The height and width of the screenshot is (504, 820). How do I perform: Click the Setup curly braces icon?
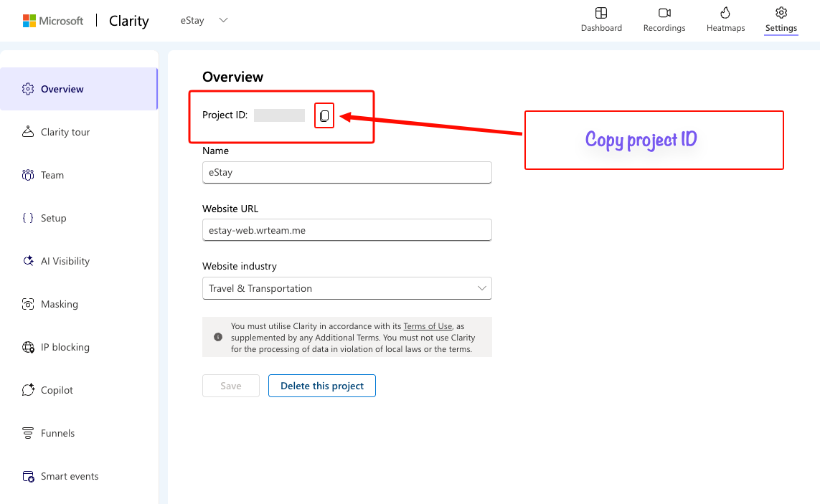tap(28, 218)
